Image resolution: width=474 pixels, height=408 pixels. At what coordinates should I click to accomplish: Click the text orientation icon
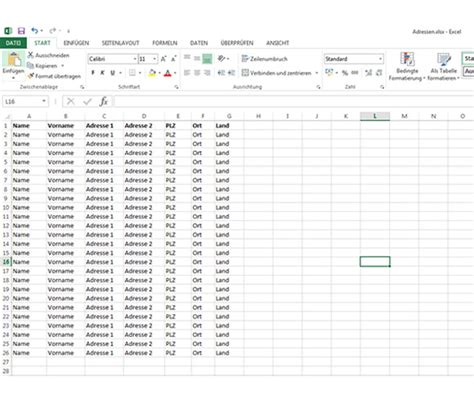click(x=221, y=59)
